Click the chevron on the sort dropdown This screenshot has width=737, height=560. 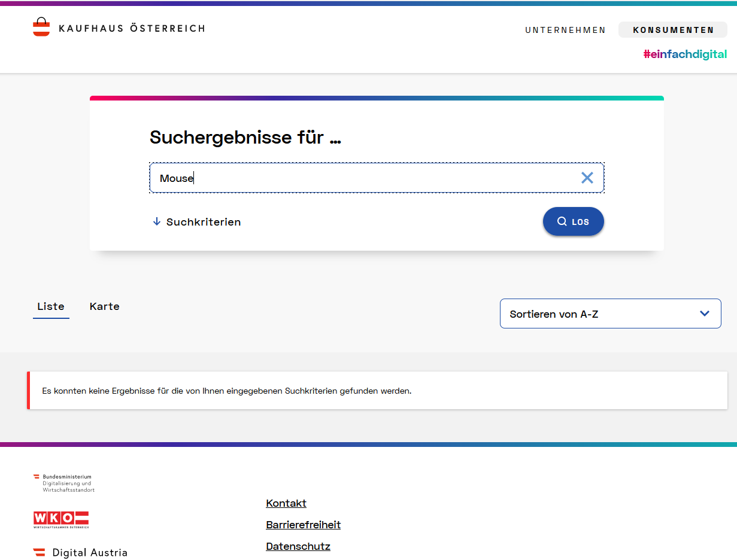coord(705,314)
